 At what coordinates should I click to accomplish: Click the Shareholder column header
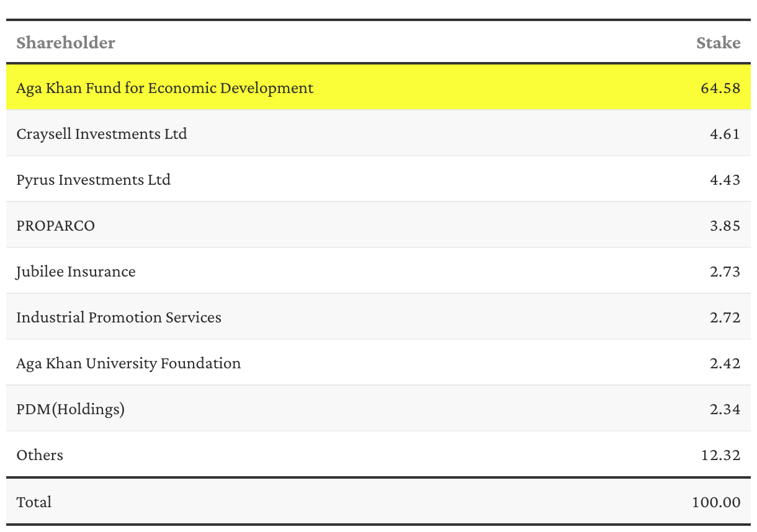click(x=66, y=43)
